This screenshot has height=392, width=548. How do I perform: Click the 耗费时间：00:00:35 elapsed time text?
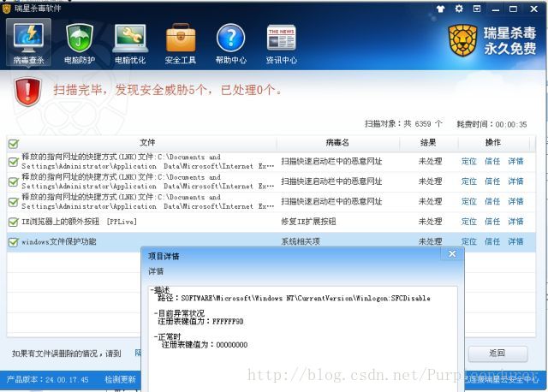491,124
